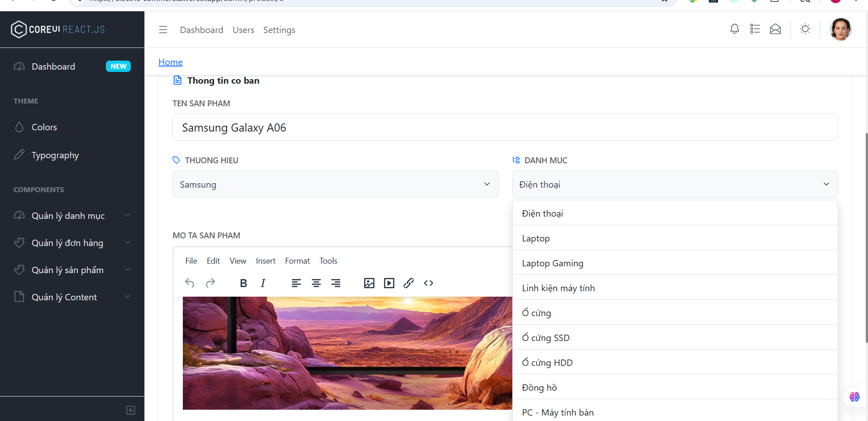868x421 pixels.
Task: Go to Dashboard in the top navigation
Action: coord(201,30)
